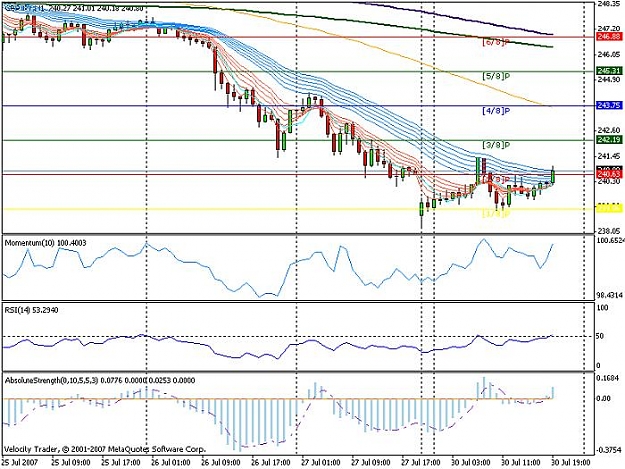Screen dimensions: 625x469
Task: Click the [4/8]P Murrey level label
Action: 496,111
